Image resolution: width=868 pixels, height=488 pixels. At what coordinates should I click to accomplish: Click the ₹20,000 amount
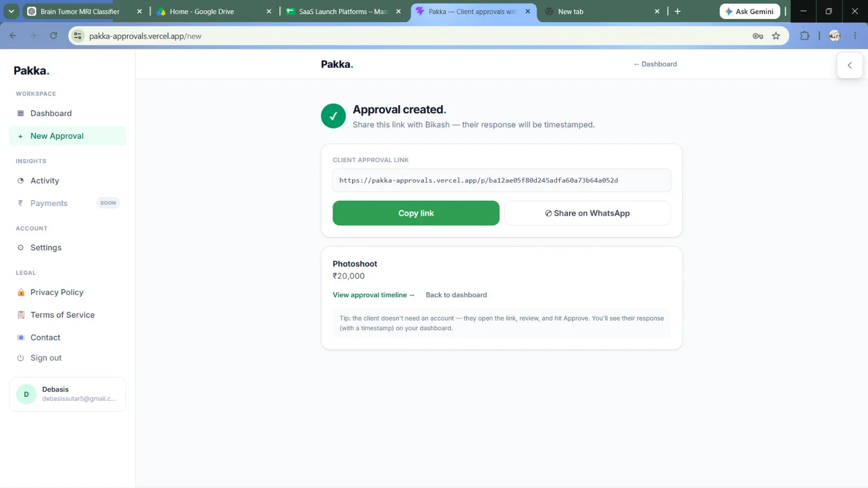[x=349, y=276]
